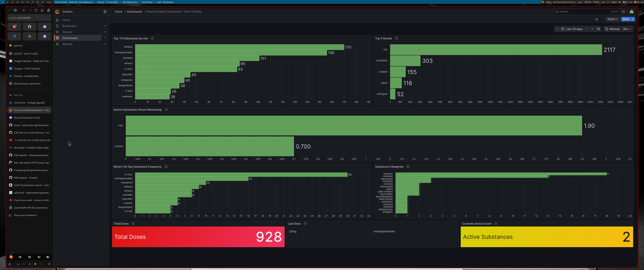
Task: Open pinned GitHub tab icon
Action: click(30, 27)
